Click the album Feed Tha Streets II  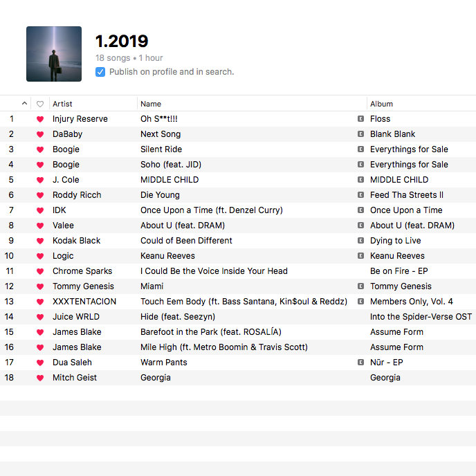(407, 195)
